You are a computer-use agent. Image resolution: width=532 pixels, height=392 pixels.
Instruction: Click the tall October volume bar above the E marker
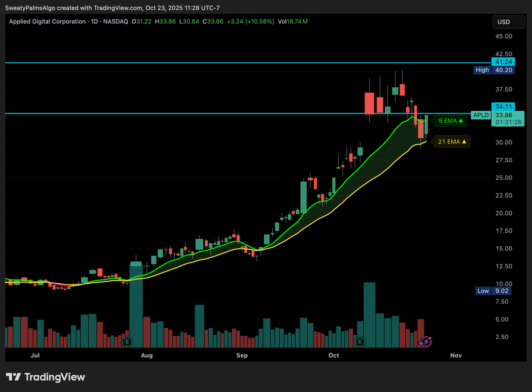point(369,315)
